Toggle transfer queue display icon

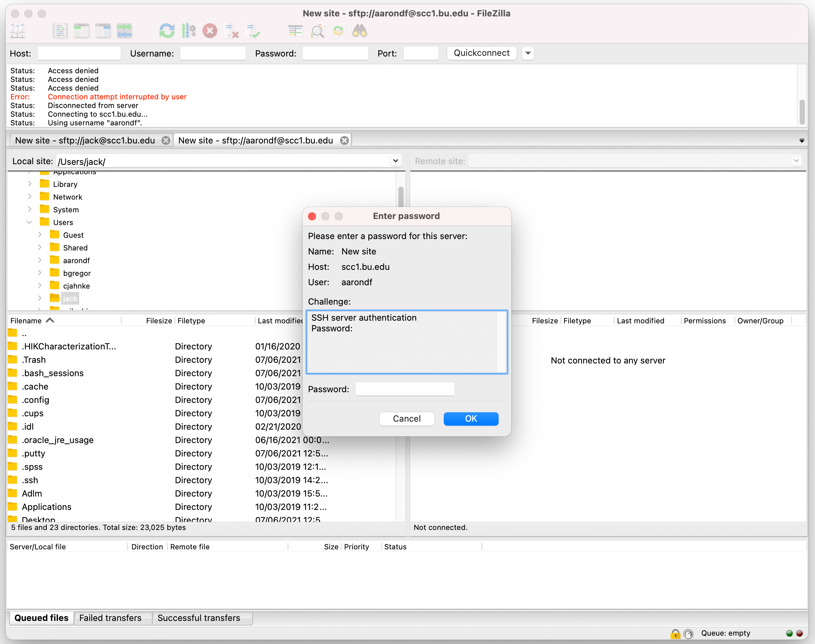coord(124,31)
